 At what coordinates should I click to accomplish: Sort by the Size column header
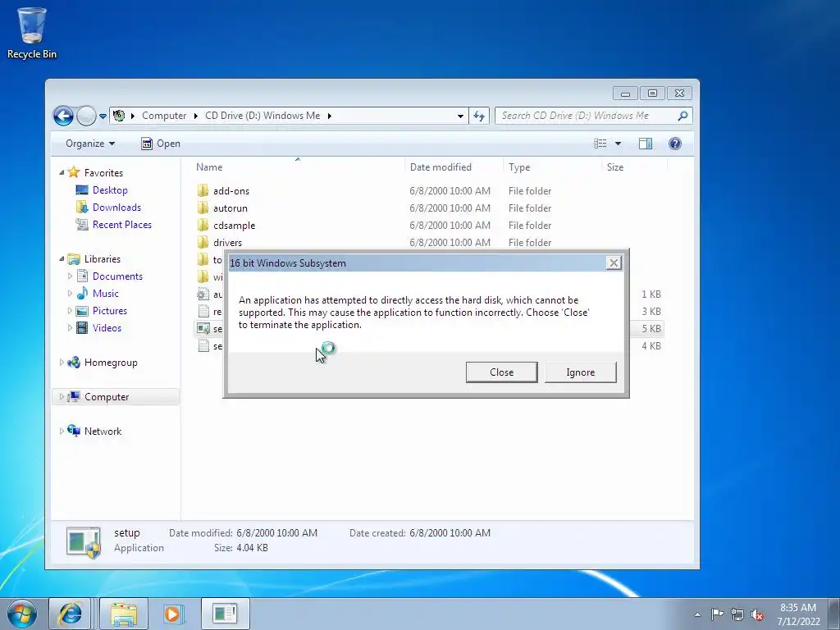(634, 167)
